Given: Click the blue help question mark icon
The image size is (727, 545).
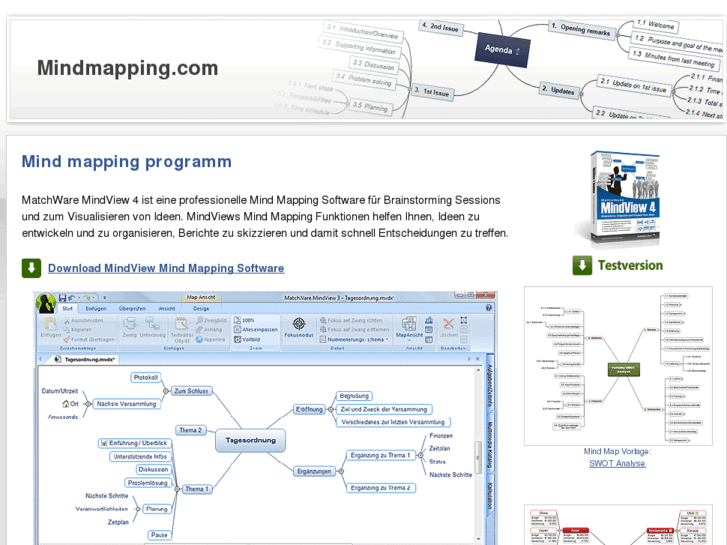Looking at the screenshot, I should click(489, 308).
